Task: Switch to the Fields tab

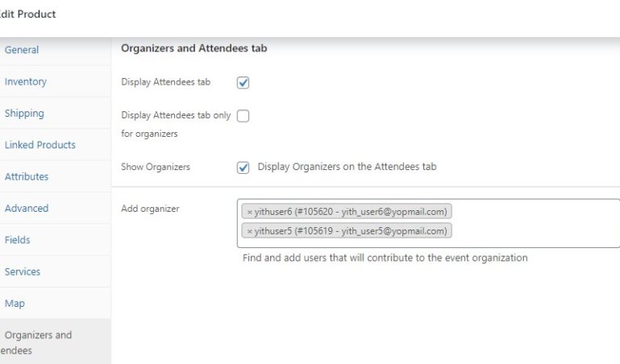Action: [18, 240]
